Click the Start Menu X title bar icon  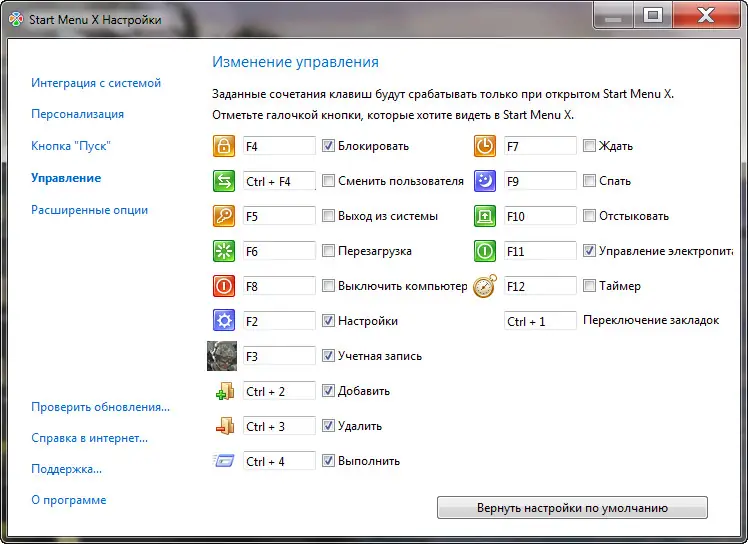point(16,20)
